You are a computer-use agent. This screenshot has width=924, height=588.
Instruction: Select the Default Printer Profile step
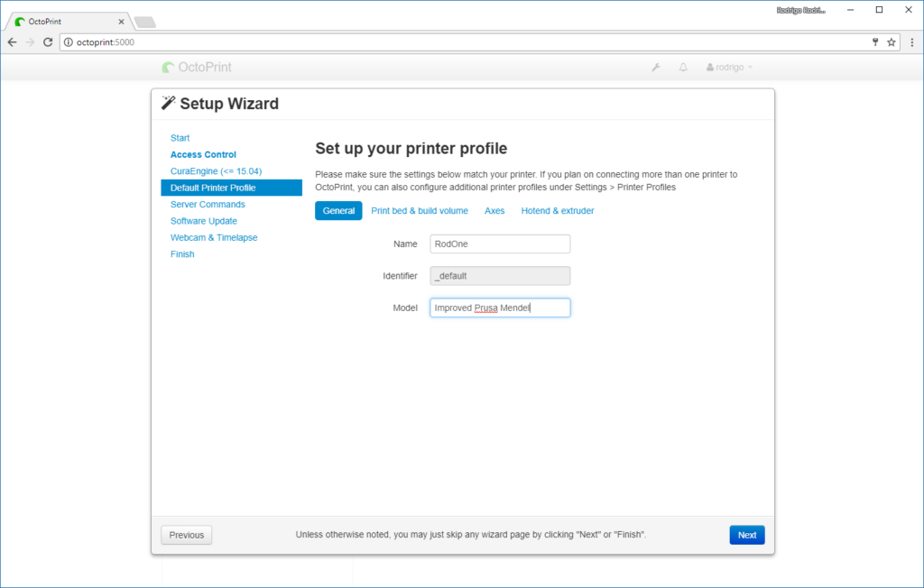pos(232,188)
